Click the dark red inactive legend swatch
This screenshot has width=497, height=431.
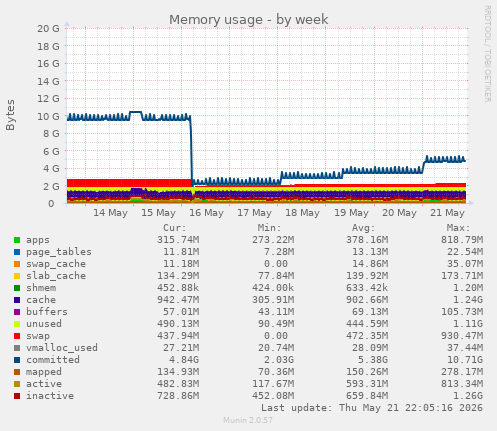pos(17,396)
